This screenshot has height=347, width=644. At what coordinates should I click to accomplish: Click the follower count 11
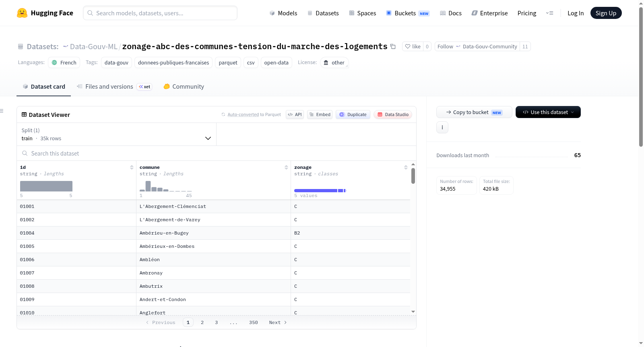525,46
